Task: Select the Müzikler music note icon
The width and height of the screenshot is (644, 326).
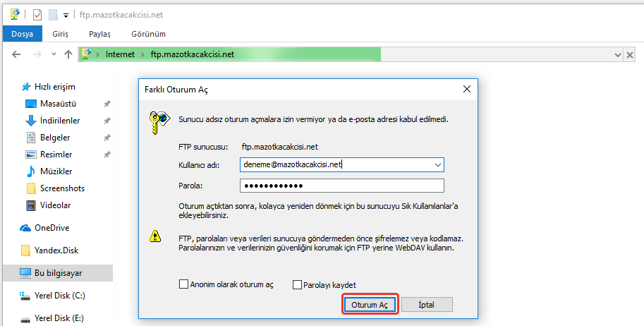Action: point(31,171)
